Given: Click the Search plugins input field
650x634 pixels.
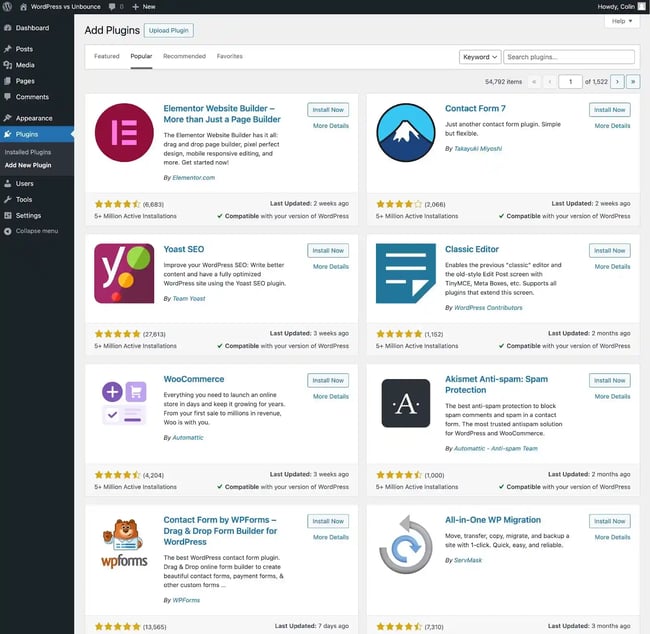Looking at the screenshot, I should point(569,57).
